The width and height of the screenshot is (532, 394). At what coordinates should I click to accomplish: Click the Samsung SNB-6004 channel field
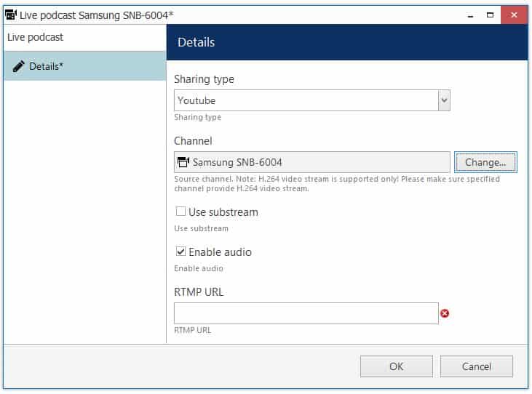pyautogui.click(x=313, y=162)
